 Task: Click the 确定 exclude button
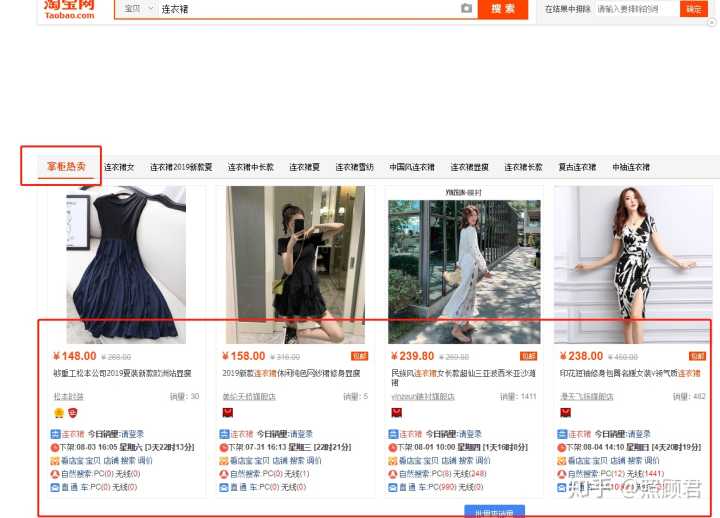[693, 9]
